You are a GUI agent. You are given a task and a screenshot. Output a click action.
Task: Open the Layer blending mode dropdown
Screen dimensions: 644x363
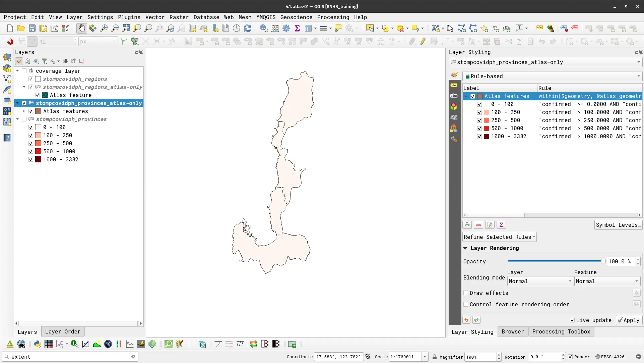click(540, 281)
